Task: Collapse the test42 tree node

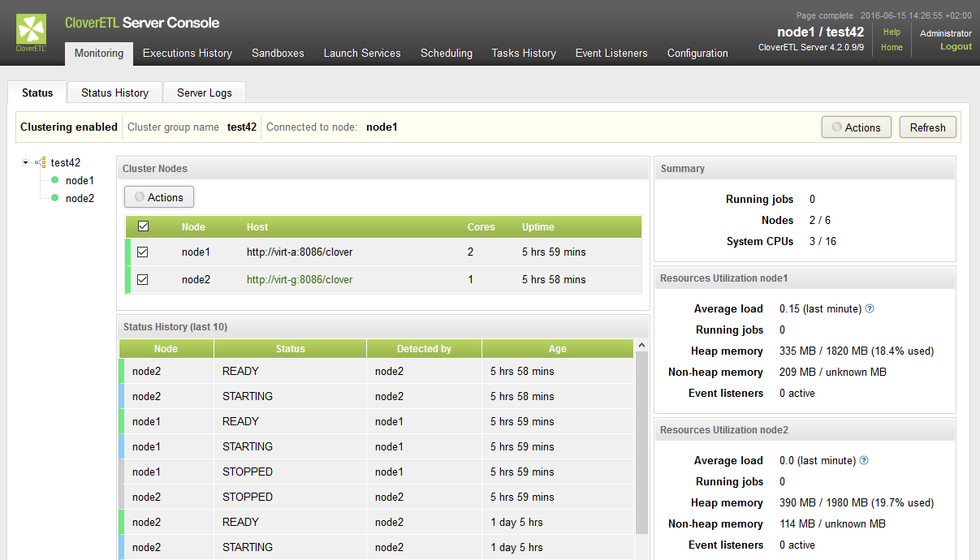Action: [26, 162]
